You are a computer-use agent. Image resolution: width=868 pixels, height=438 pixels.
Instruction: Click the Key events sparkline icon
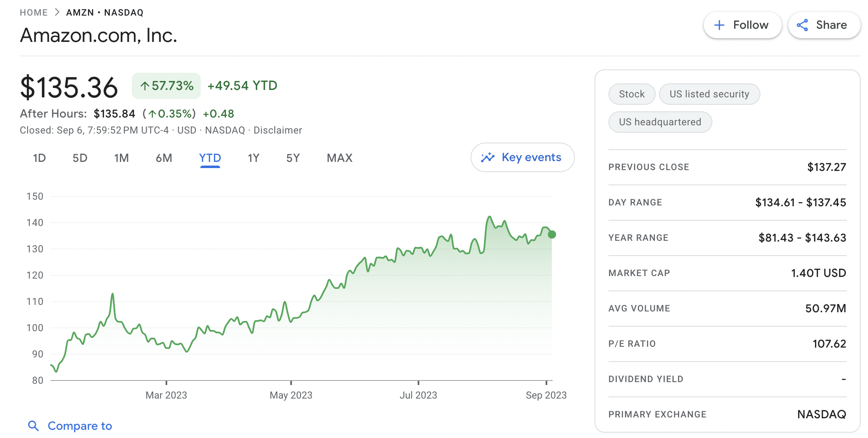tap(488, 157)
